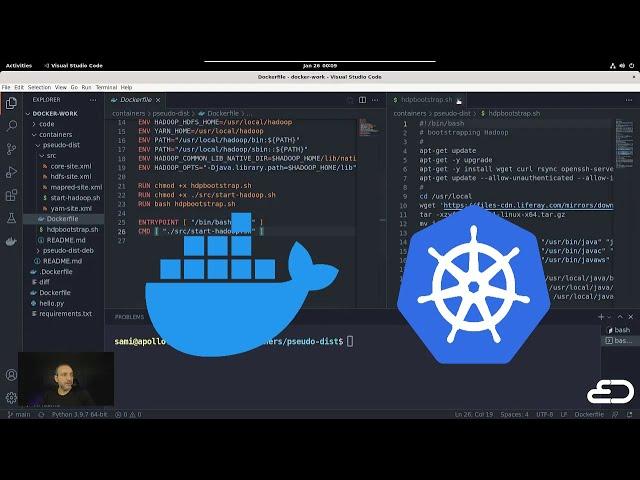Open the Help menu
640x480 pixels.
pos(126,87)
